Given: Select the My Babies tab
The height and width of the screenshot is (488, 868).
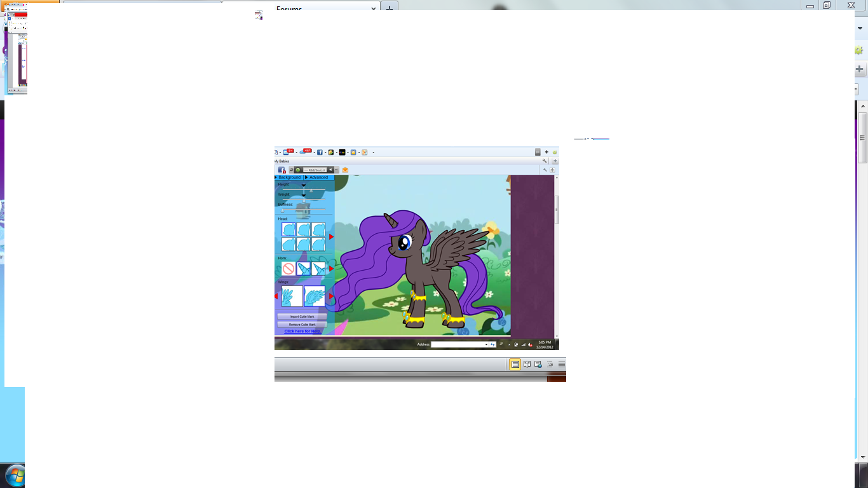Looking at the screenshot, I should pyautogui.click(x=281, y=161).
